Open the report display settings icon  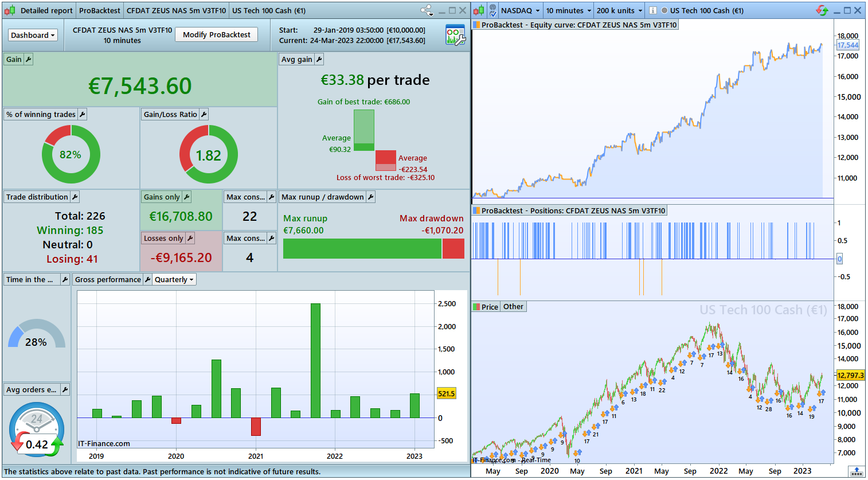[455, 35]
